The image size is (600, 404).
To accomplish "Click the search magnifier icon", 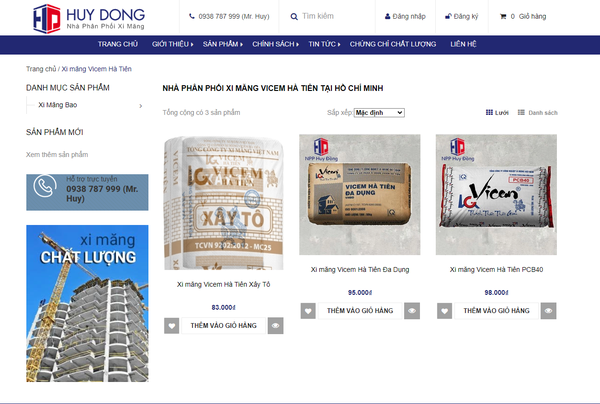I will [x=294, y=16].
